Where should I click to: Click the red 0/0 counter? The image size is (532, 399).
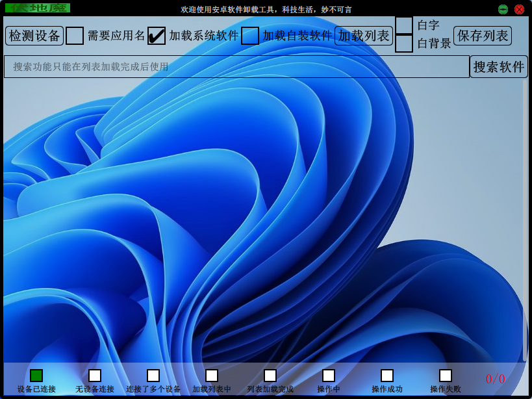pos(496,379)
